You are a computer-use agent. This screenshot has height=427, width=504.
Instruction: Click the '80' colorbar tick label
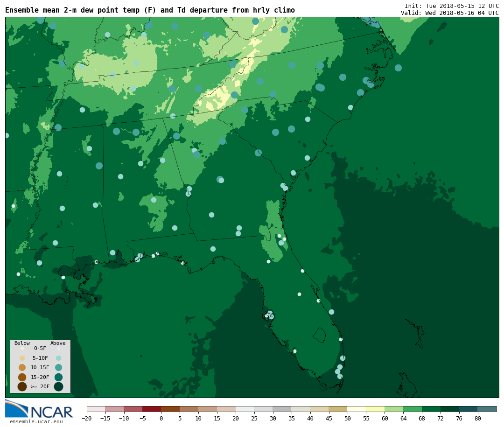(x=478, y=418)
